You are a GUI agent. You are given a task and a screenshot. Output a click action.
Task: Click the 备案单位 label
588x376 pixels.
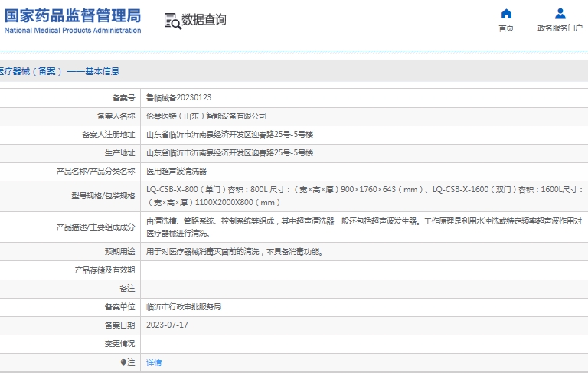119,307
